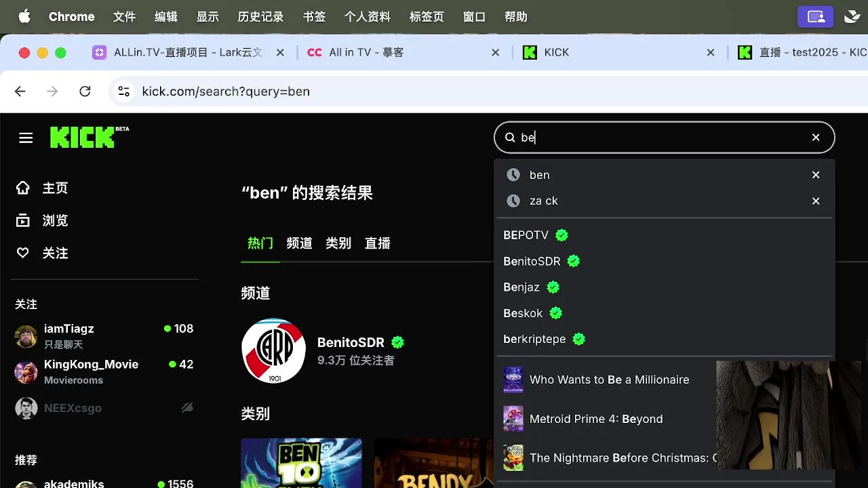Open Ben 10 category card
This screenshot has height=488, width=868.
[x=301, y=463]
